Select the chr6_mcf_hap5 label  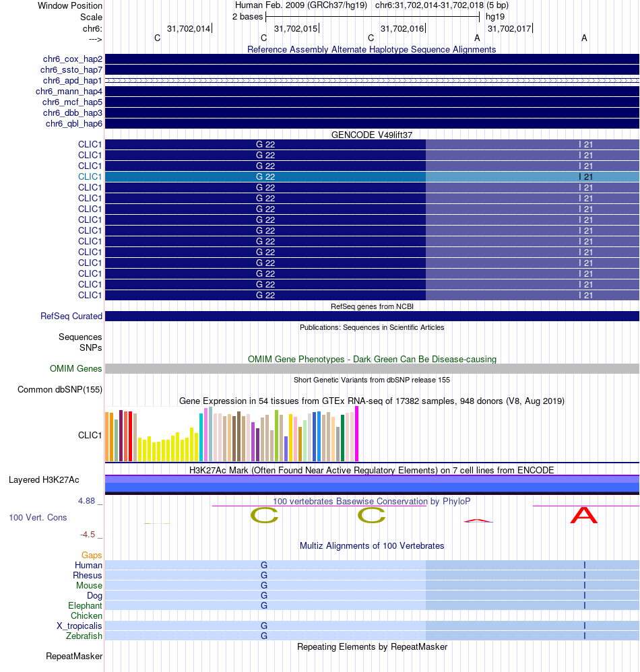coord(73,102)
